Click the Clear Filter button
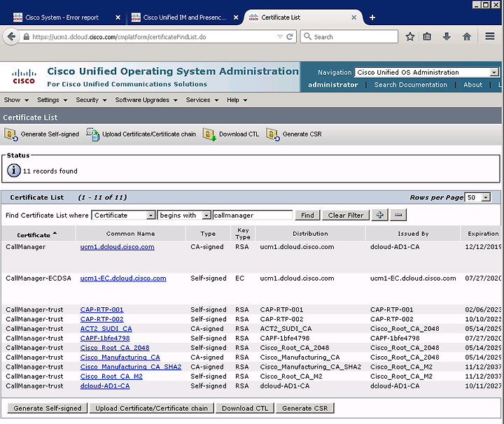 (x=346, y=215)
